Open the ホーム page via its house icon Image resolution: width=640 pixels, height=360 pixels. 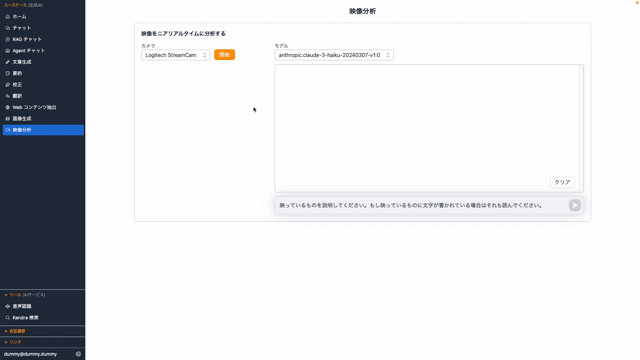click(7, 17)
